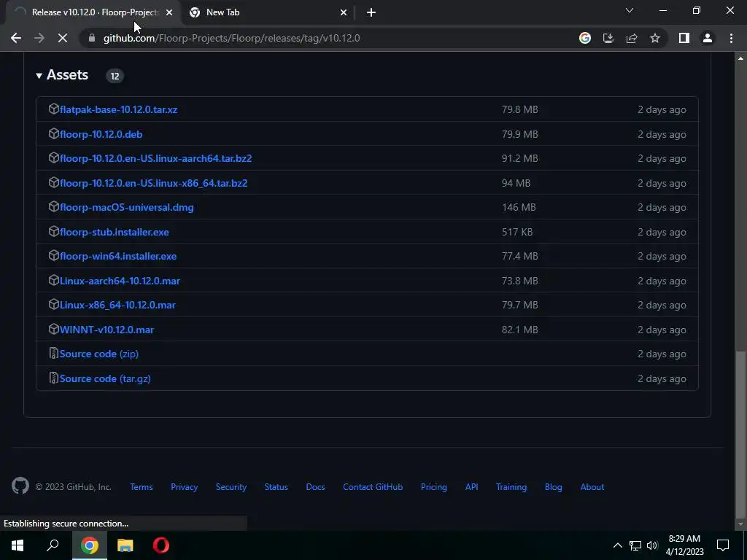Click the package icon beside flatpak-base tar.xz
This screenshot has height=560, width=747.
(x=54, y=109)
